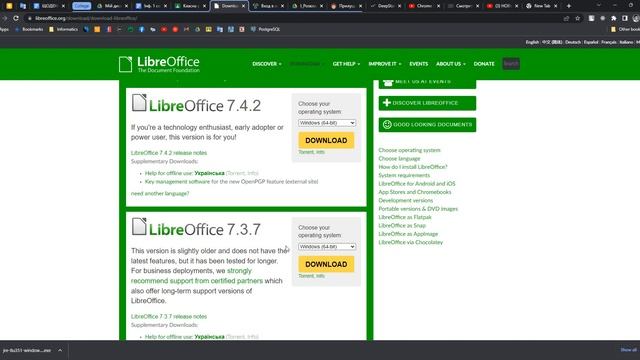
Task: Expand the Improve It menu
Action: coord(384,64)
